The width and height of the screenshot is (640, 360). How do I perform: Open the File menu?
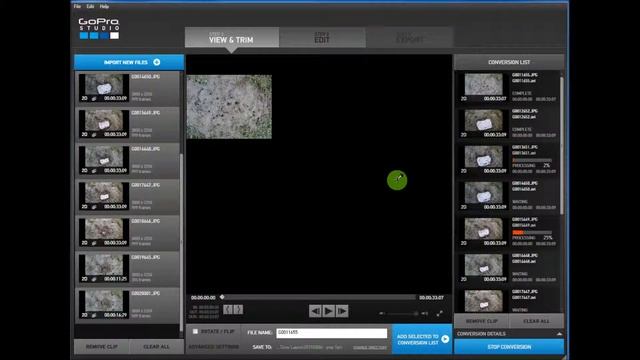tap(77, 7)
